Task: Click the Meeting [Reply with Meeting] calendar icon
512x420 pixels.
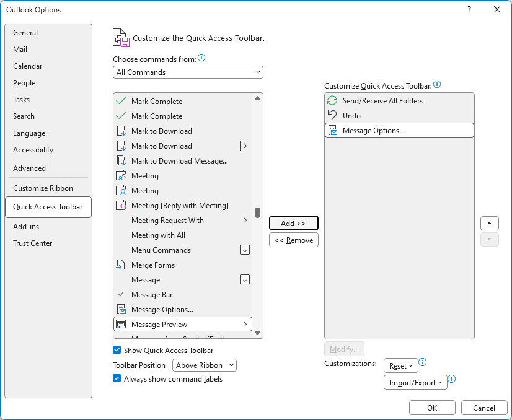Action: (x=121, y=206)
